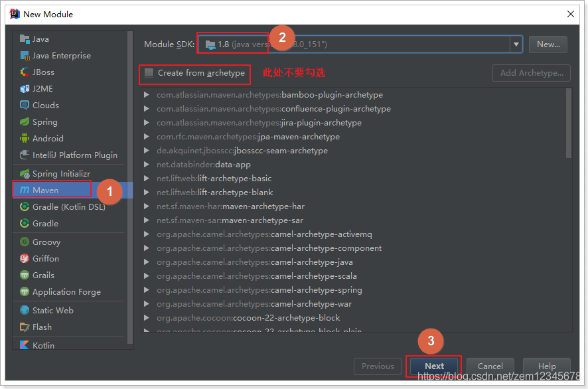This screenshot has height=389, width=588.
Task: Select the Java module type icon
Action: [25, 39]
